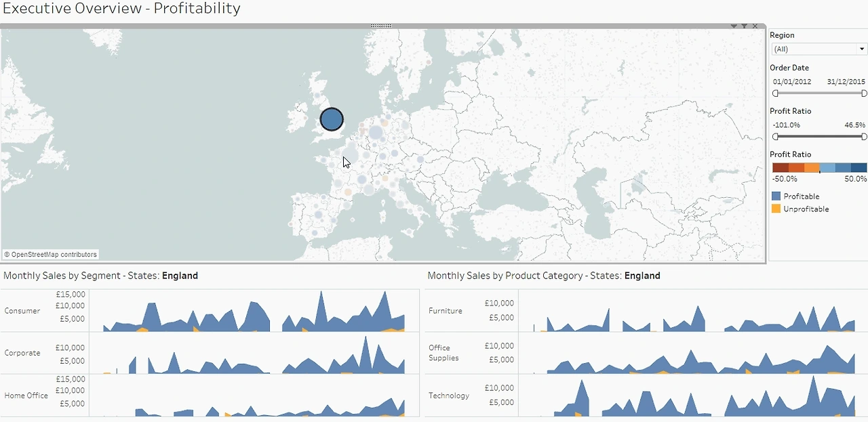This screenshot has height=422, width=868.
Task: Click the Profit Ratio maximum slider handle
Action: coord(864,137)
